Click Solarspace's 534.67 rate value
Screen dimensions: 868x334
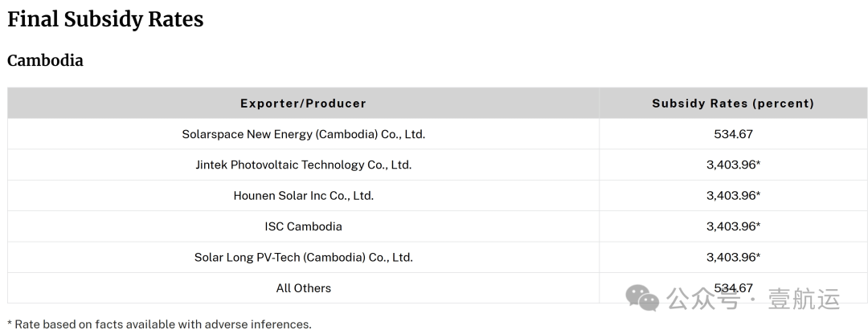coord(732,134)
